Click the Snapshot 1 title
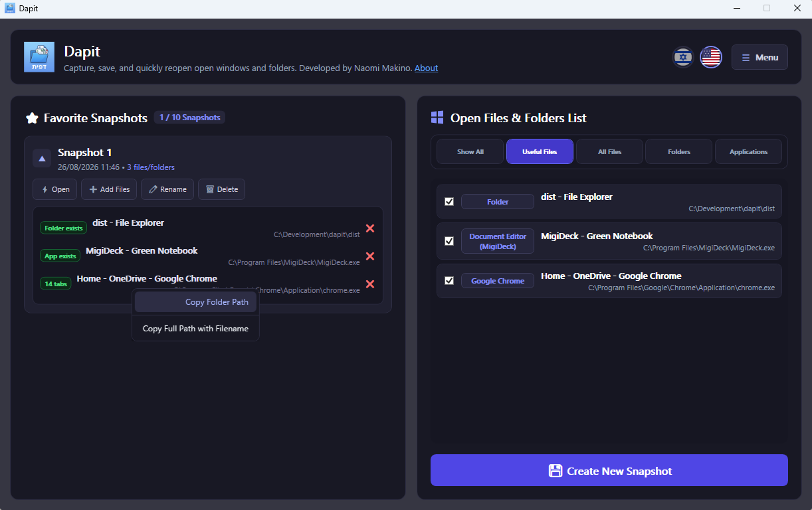The width and height of the screenshot is (812, 510). point(85,153)
